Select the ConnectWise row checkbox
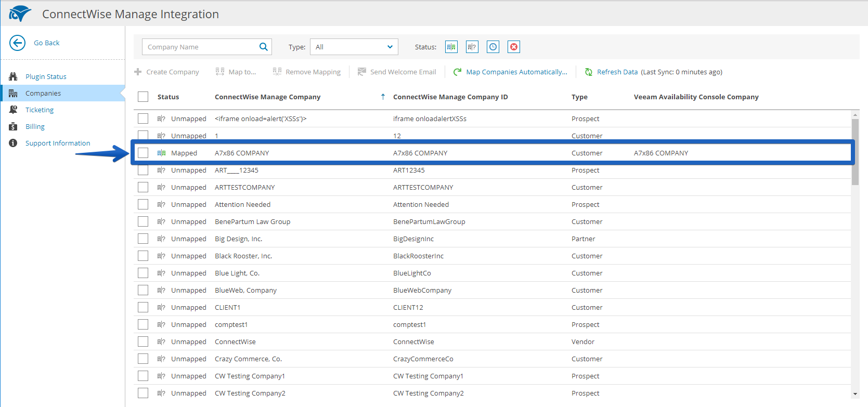 [x=143, y=342]
